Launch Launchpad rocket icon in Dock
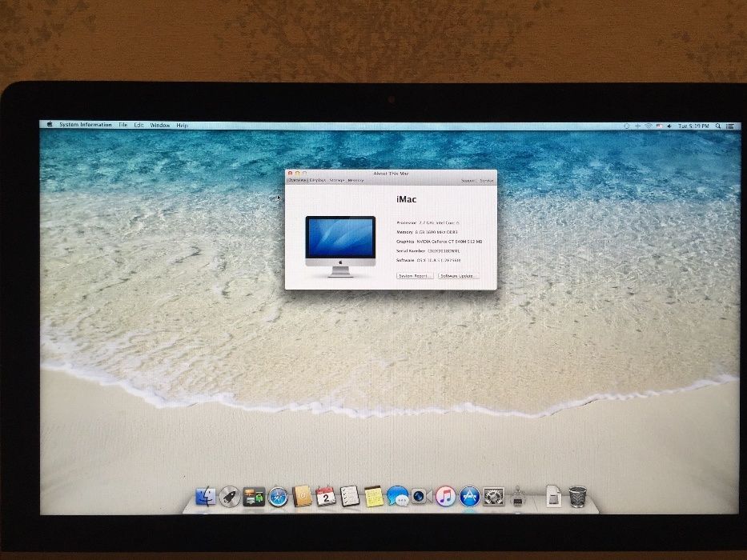This screenshot has width=747, height=560. click(x=230, y=497)
